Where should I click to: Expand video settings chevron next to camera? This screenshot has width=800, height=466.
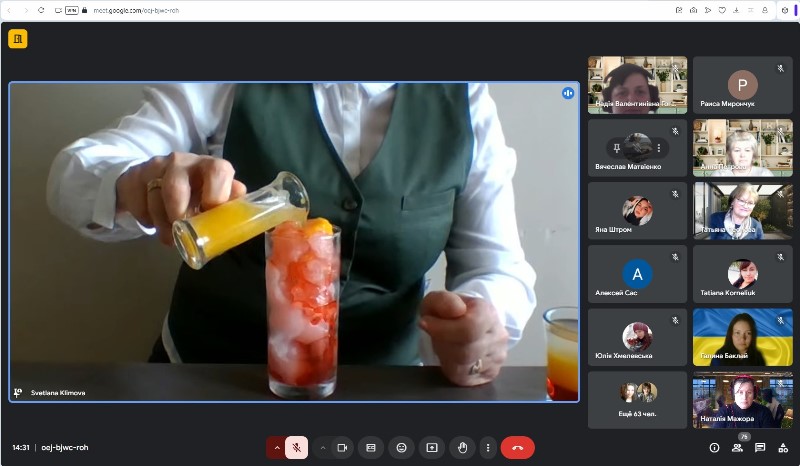tap(322, 448)
